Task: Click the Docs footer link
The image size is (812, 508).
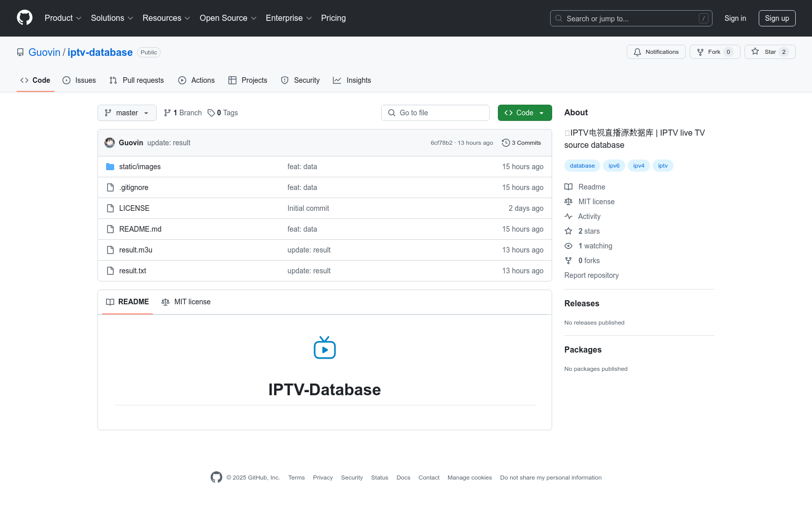Action: (x=403, y=478)
